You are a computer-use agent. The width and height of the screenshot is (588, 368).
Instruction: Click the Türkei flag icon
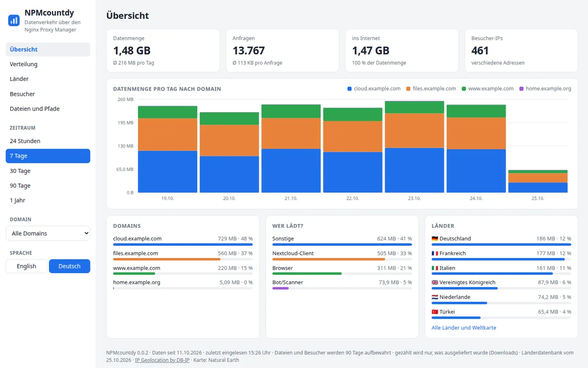tap(435, 312)
